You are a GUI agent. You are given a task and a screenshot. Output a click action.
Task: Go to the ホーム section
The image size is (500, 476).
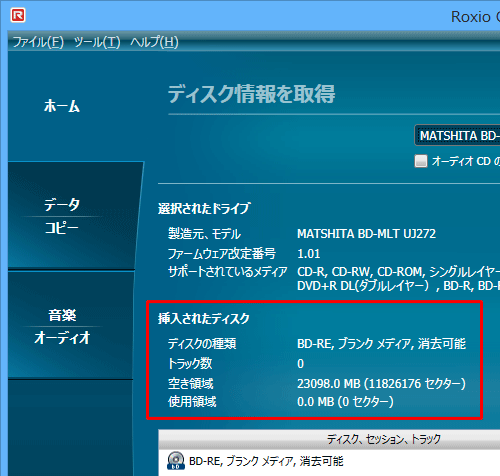pyautogui.click(x=62, y=106)
